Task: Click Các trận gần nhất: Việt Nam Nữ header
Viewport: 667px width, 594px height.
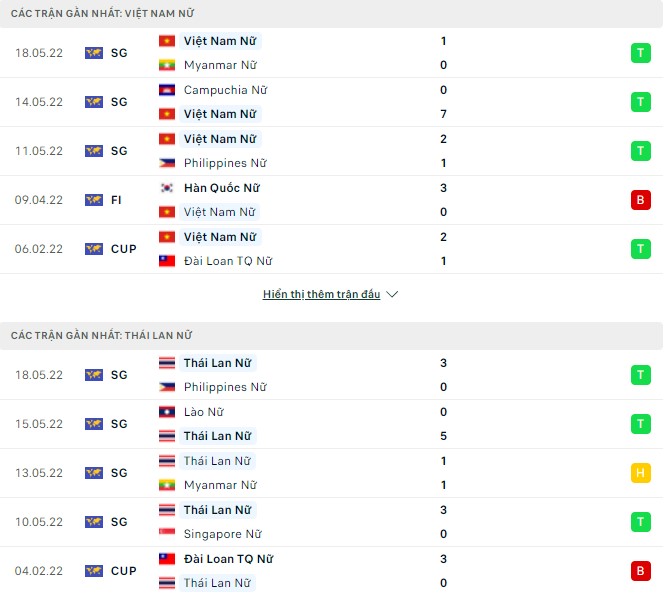Action: point(103,13)
